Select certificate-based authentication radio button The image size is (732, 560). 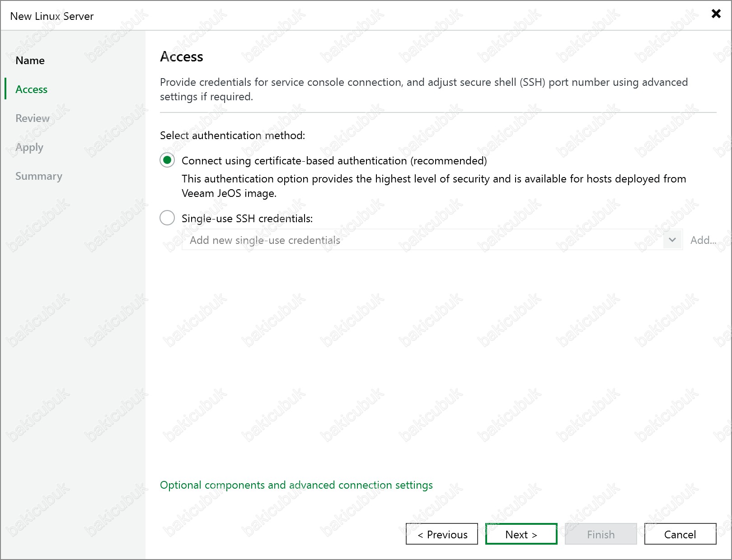tap(167, 160)
